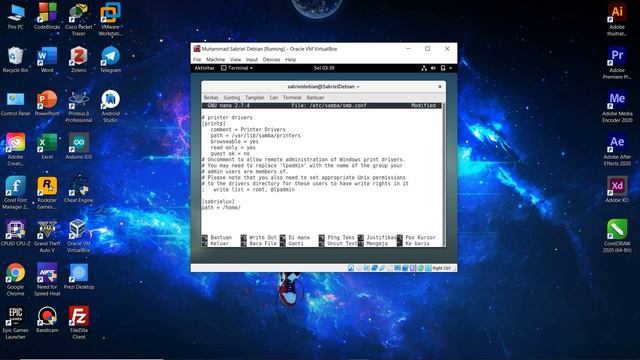The height and width of the screenshot is (360, 640).
Task: Open the VirtualBox Input menu
Action: 252,60
